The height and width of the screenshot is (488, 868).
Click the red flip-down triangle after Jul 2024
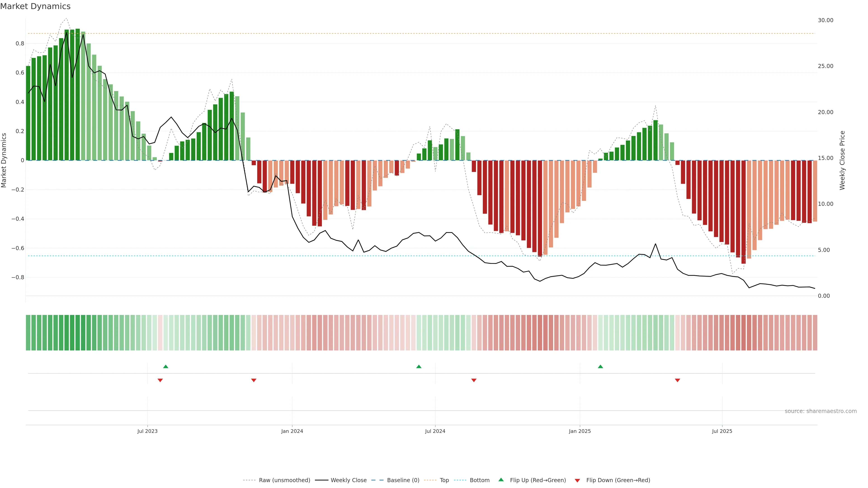474,380
